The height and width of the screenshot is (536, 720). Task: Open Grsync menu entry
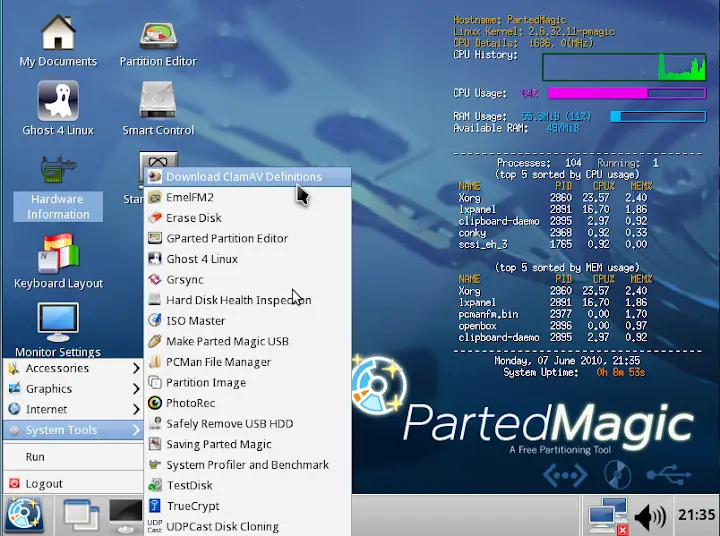(x=248, y=279)
